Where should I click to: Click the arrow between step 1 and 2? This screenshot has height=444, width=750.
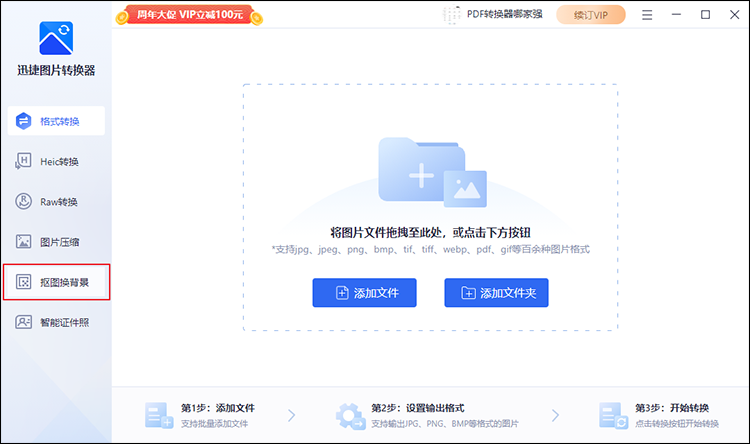291,415
